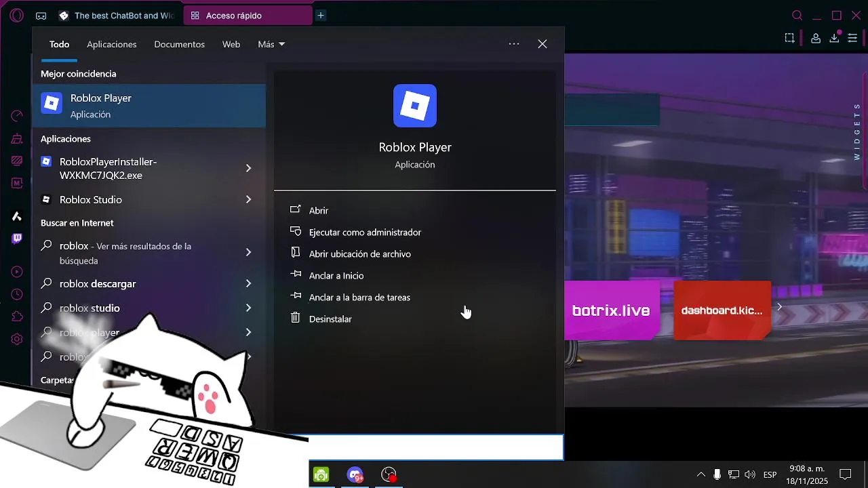
Task: Open WIDGETS side panel label
Action: tap(857, 131)
